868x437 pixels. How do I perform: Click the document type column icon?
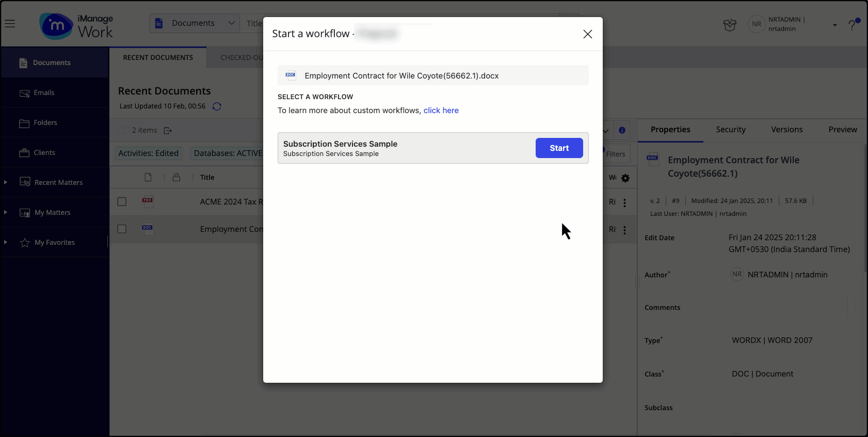(x=148, y=177)
